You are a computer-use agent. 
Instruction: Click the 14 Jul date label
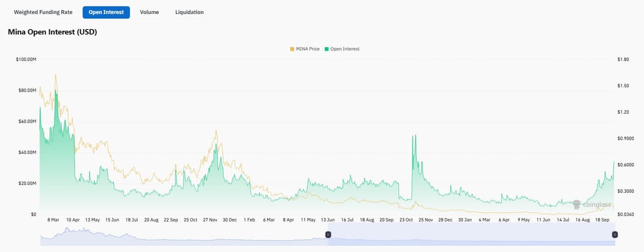pyautogui.click(x=563, y=220)
